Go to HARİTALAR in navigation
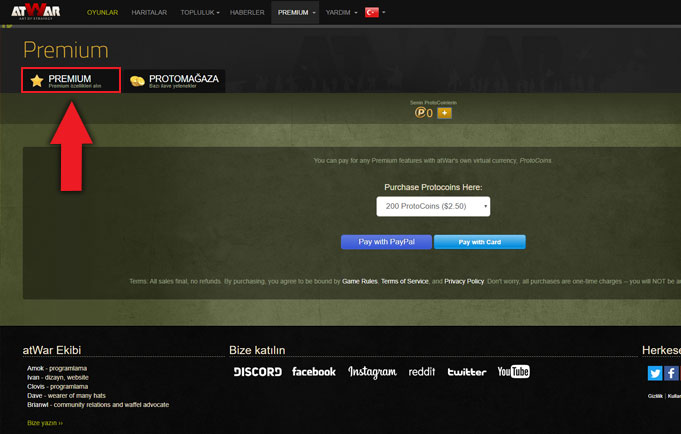Viewport: 681px width, 434px height. point(149,12)
